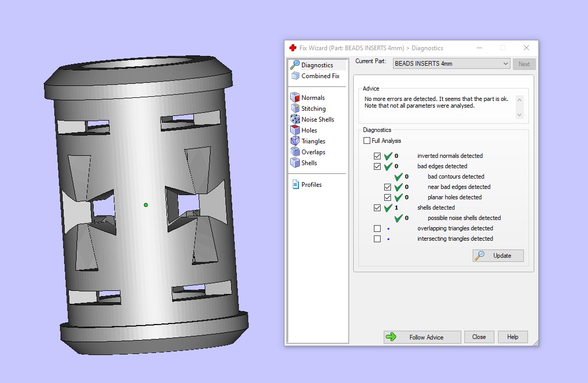This screenshot has height=383, width=588.
Task: Click green checkmark beside possible noise shells
Action: (x=399, y=217)
